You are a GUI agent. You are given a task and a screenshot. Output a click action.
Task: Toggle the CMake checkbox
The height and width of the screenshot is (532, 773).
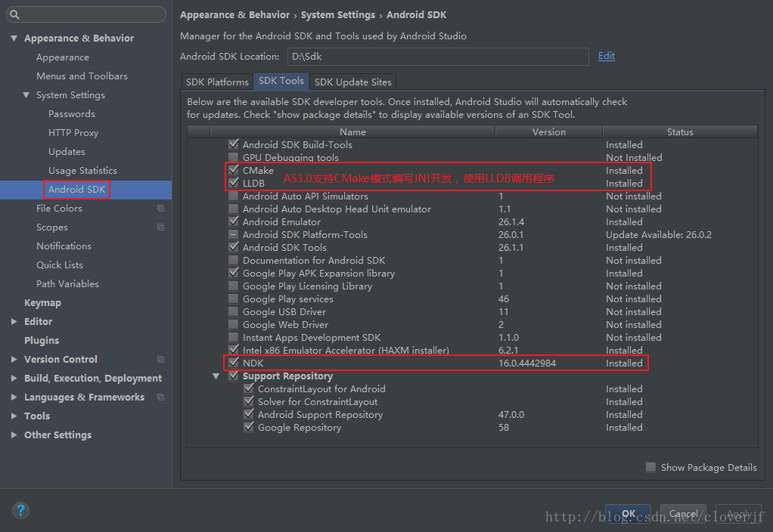[234, 170]
